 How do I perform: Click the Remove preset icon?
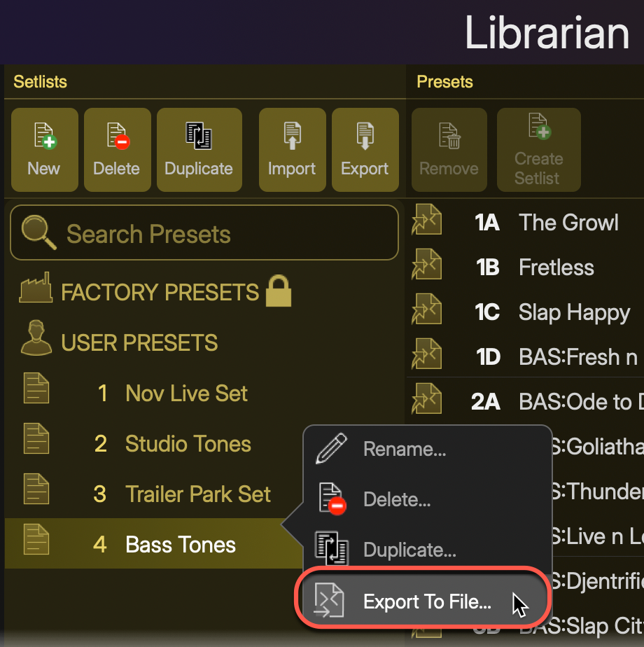click(x=449, y=137)
